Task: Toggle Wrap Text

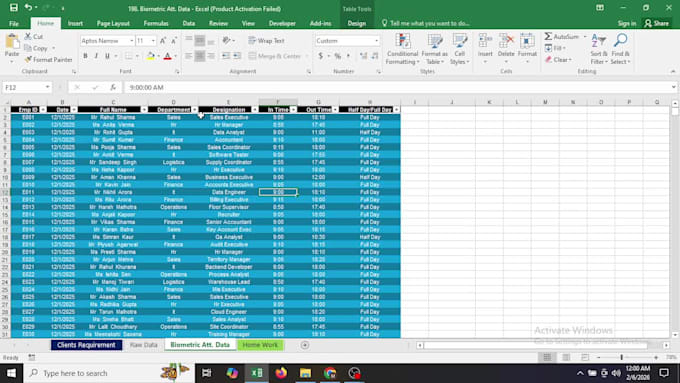Action: [266, 41]
